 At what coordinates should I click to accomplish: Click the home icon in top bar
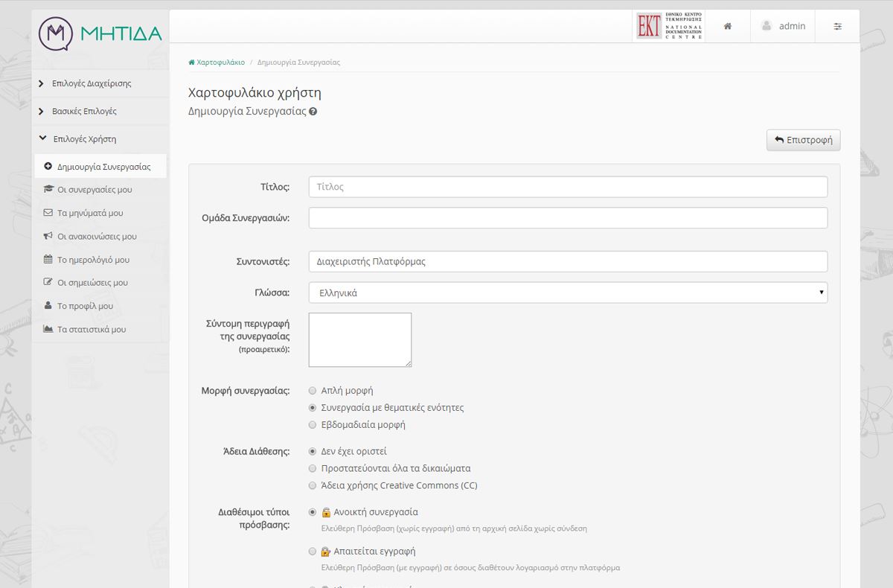[x=727, y=26]
